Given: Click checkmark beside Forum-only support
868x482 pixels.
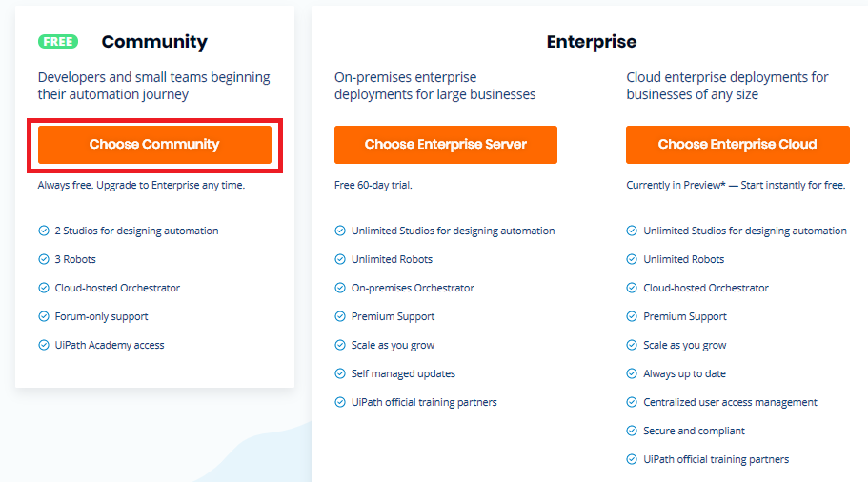Looking at the screenshot, I should pos(44,316).
